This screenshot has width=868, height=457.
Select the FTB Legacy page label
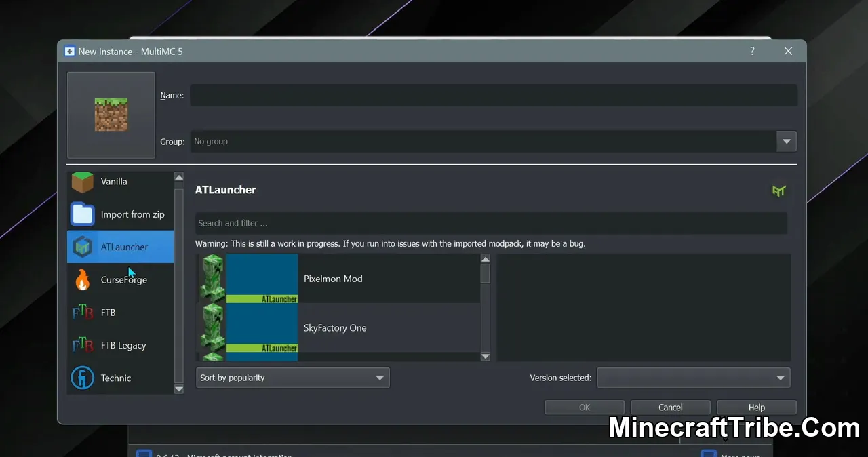123,345
